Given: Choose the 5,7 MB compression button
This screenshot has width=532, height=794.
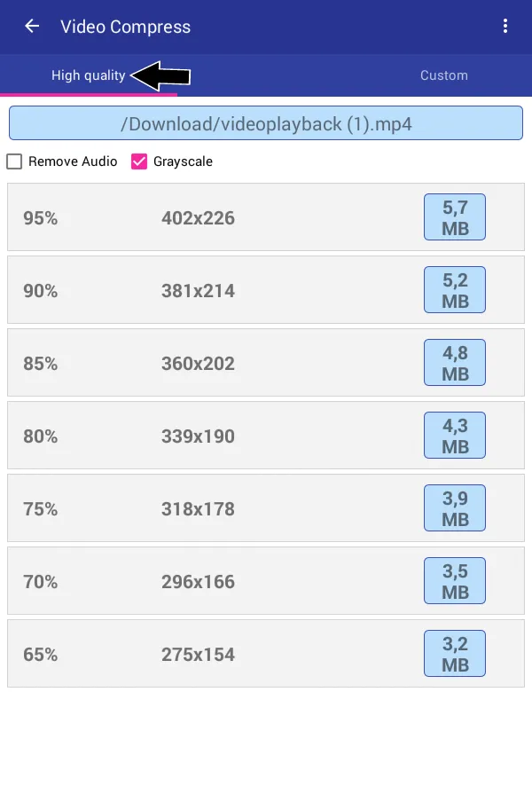Looking at the screenshot, I should tap(455, 216).
